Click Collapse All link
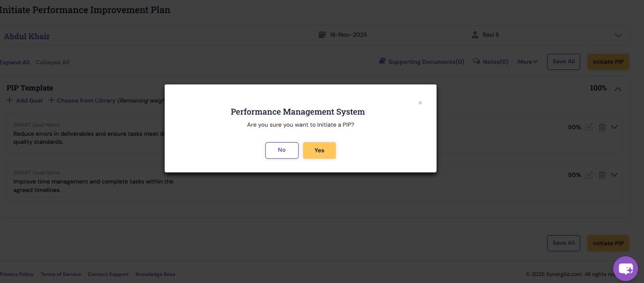The width and height of the screenshot is (644, 283). [52, 62]
